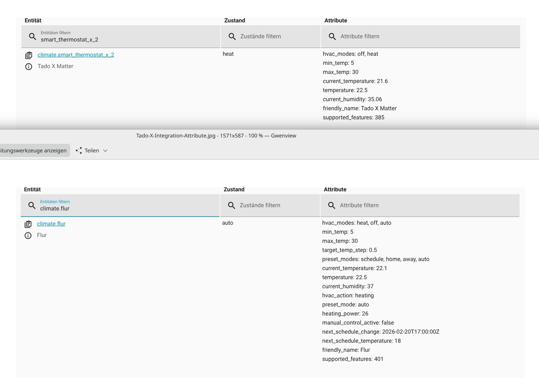The height and width of the screenshot is (392, 539).
Task: Open the climate.smart_thermostat_x_2 entity link
Action: (76, 55)
